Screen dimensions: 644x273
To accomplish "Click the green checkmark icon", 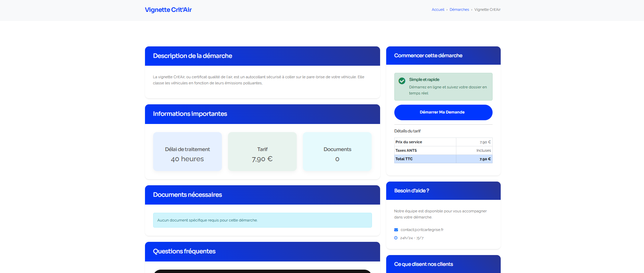I will click(x=402, y=81).
